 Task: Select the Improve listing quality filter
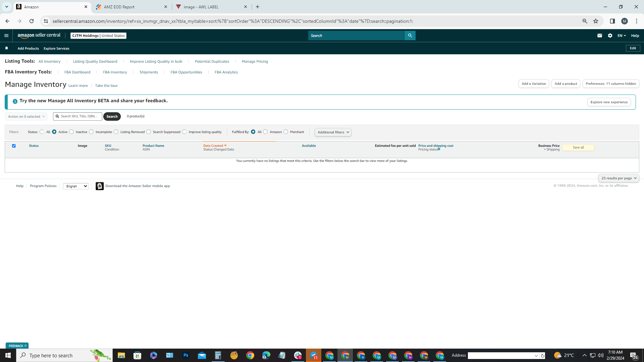point(184,132)
